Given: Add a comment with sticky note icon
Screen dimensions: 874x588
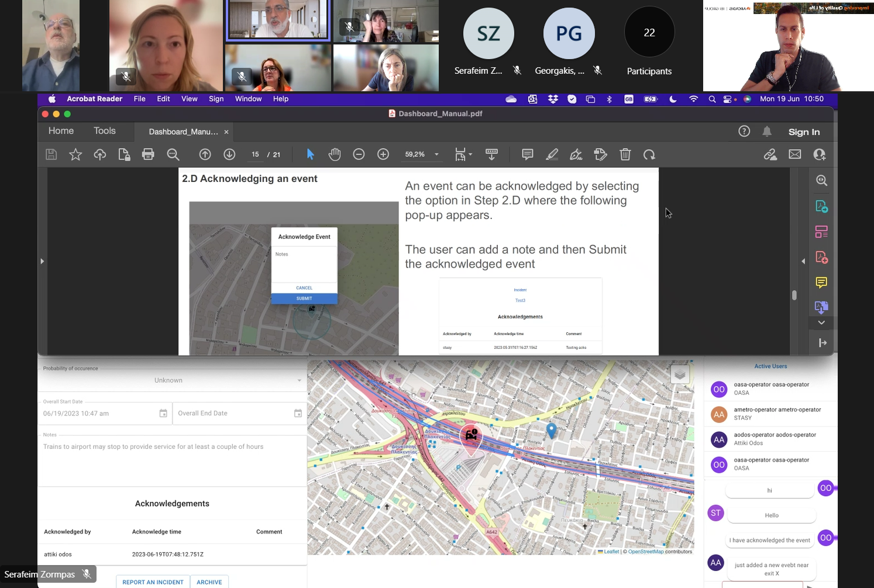Looking at the screenshot, I should tap(527, 154).
